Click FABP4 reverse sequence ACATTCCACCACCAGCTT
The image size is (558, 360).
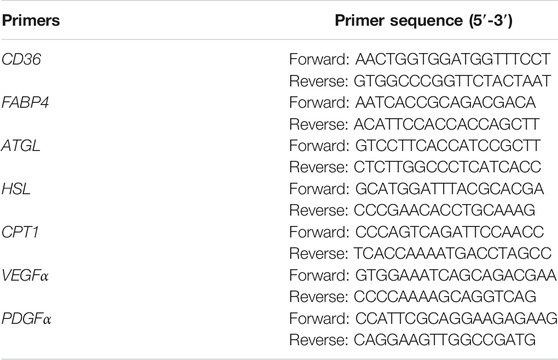(x=446, y=124)
